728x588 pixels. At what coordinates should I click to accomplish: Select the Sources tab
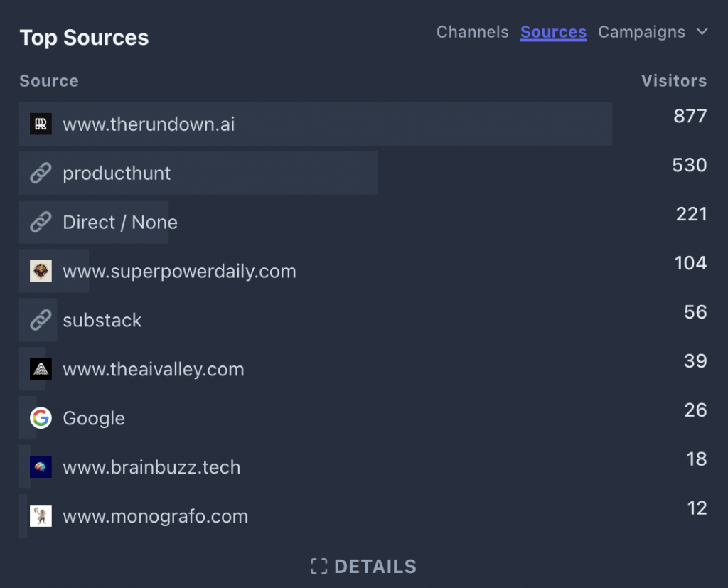(553, 32)
